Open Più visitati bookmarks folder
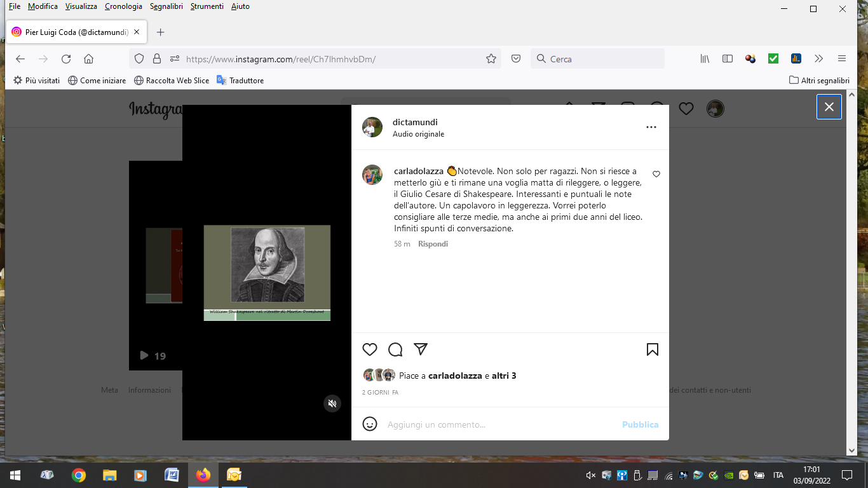The image size is (868, 488). pyautogui.click(x=37, y=81)
